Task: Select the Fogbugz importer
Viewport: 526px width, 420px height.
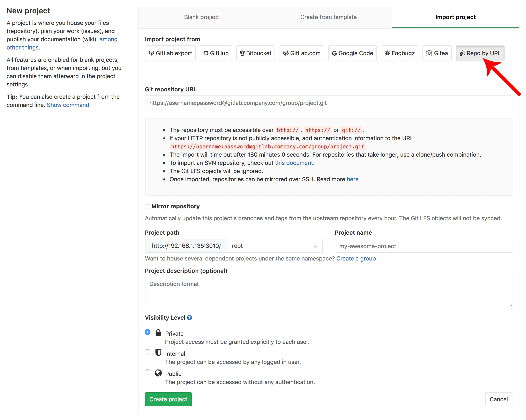Action: (x=399, y=53)
